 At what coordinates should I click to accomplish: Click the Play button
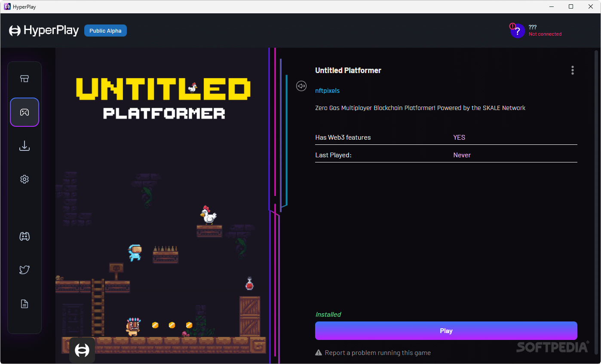pos(446,331)
